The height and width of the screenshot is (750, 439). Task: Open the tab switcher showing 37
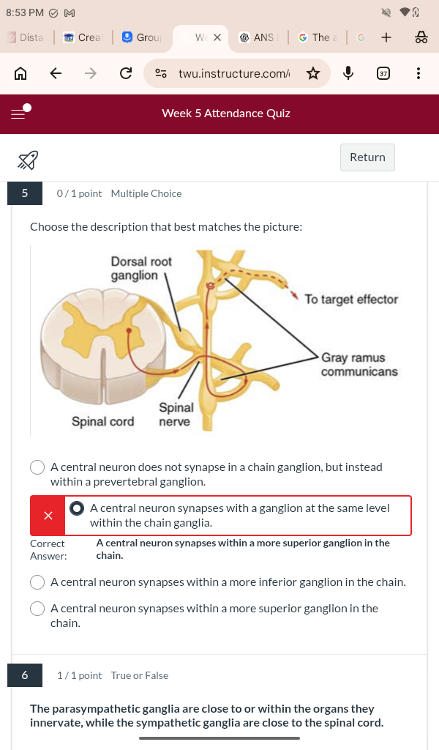(x=383, y=73)
